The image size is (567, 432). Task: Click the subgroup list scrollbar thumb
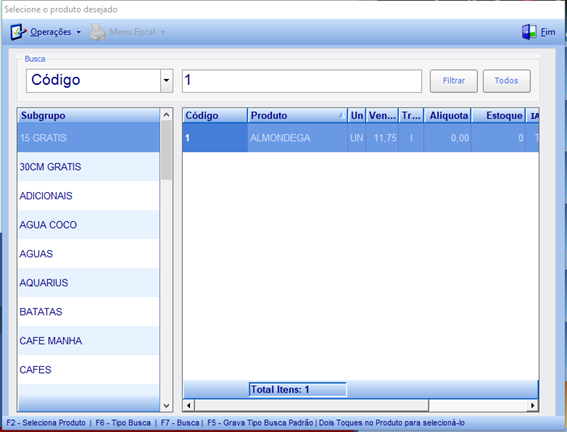point(166,150)
